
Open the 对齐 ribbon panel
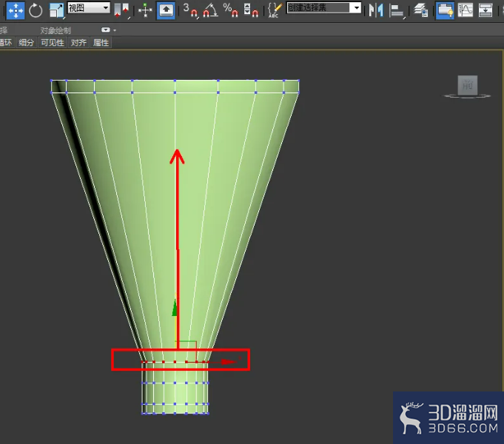(78, 42)
